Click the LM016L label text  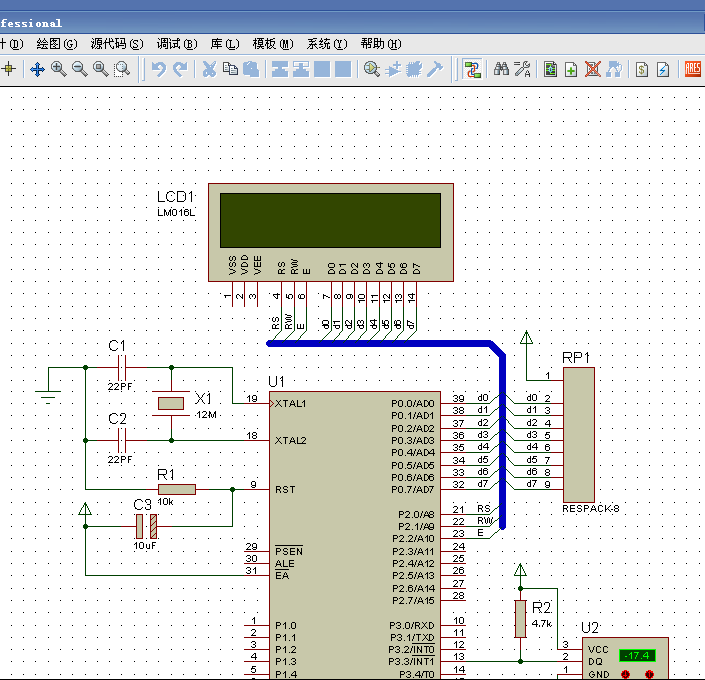click(176, 213)
